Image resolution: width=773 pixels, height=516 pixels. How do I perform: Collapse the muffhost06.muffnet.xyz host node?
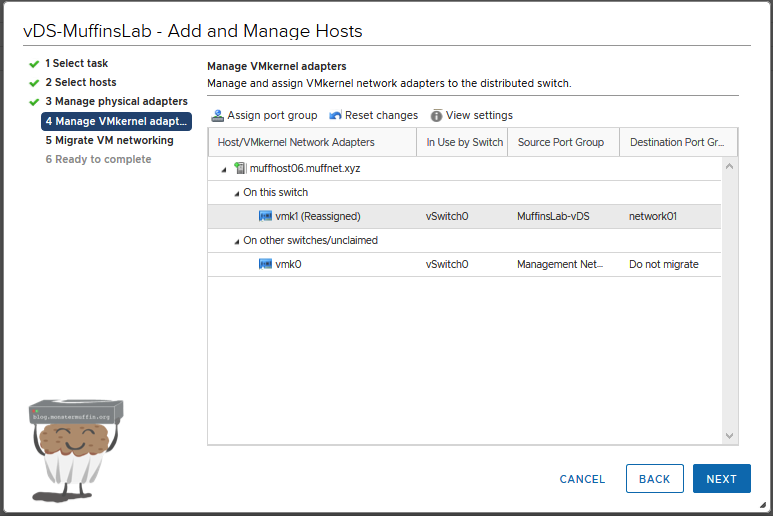tap(224, 169)
